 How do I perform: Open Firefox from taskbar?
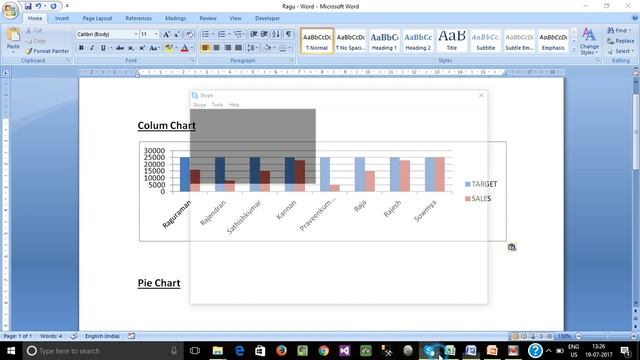[281, 351]
